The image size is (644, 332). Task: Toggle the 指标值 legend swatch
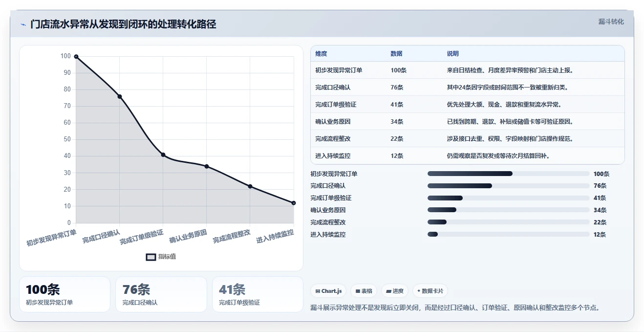coord(151,257)
